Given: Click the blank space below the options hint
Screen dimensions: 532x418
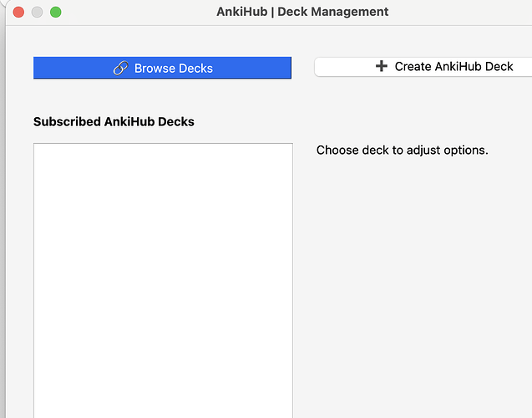Looking at the screenshot, I should tap(409, 276).
